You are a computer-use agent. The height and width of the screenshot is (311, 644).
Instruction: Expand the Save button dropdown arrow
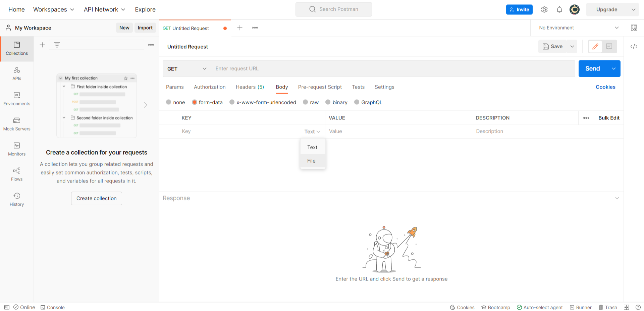[572, 47]
